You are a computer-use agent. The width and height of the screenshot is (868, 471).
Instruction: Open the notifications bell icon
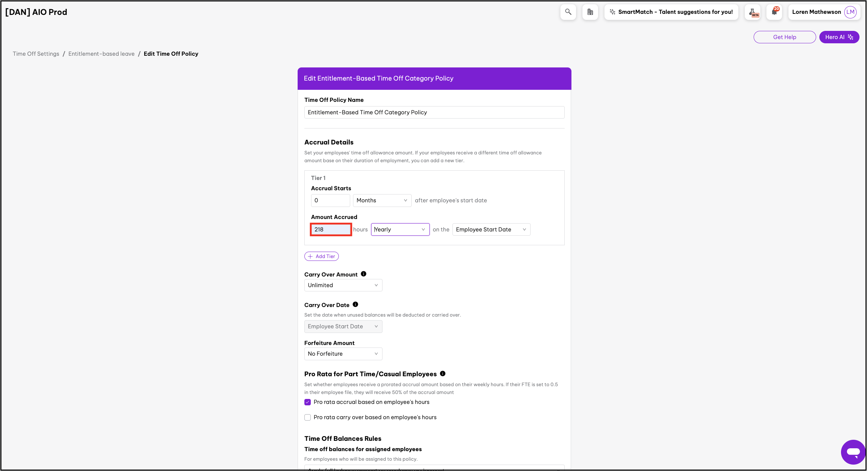(774, 12)
